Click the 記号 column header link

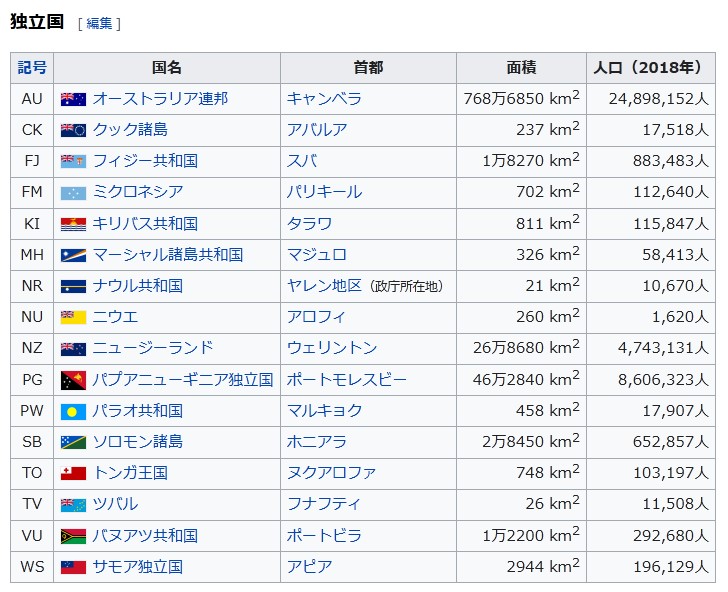[32, 68]
